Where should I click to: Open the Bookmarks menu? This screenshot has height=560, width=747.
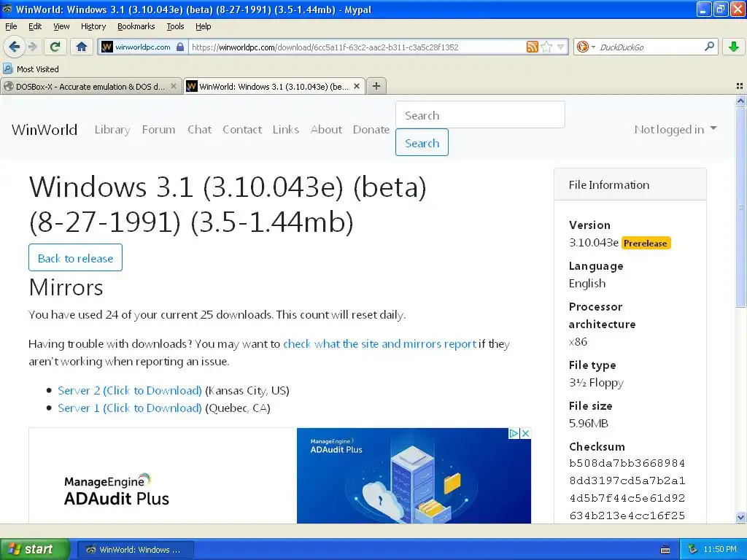coord(136,26)
